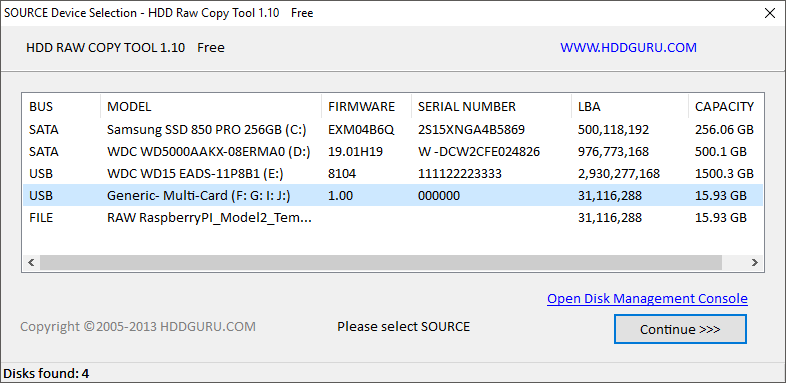The height and width of the screenshot is (383, 786).
Task: Click LBA 31,116,288 in the FILE row
Action: [x=610, y=218]
